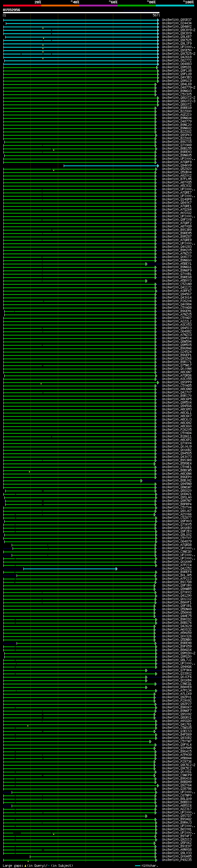Open hit UniRef100_Q9LKR7

pos(177,37)
